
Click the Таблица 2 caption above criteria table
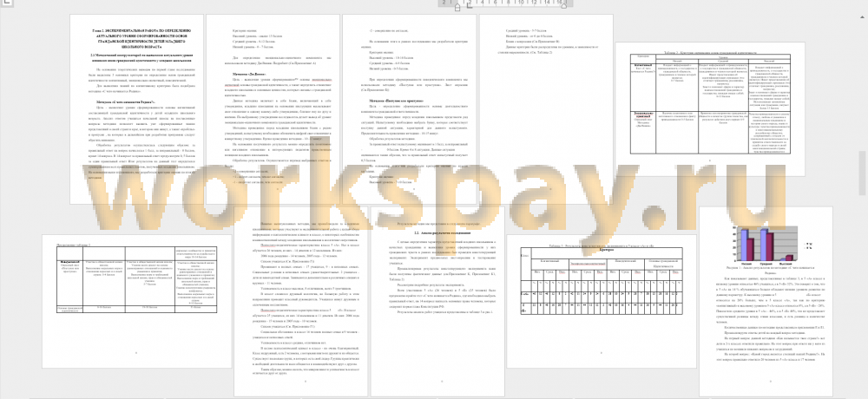(710, 52)
